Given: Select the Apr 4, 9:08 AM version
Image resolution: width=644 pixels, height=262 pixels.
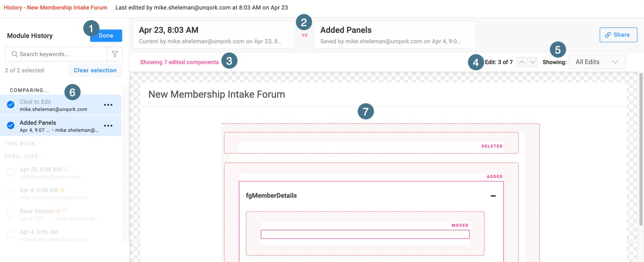Looking at the screenshot, I should pos(11,193).
